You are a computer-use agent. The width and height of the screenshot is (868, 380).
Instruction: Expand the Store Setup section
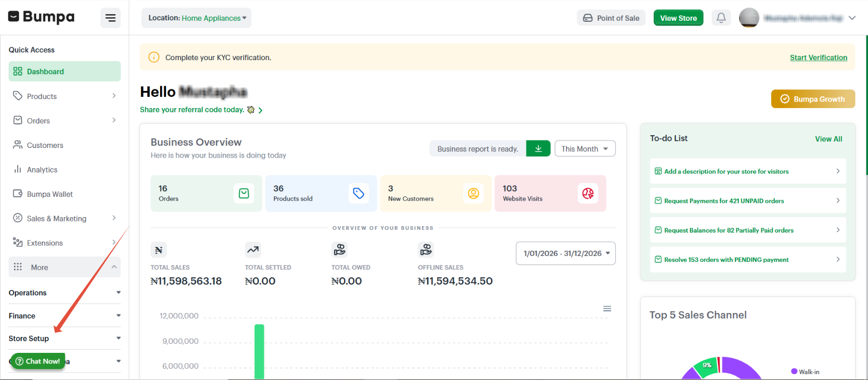(64, 338)
